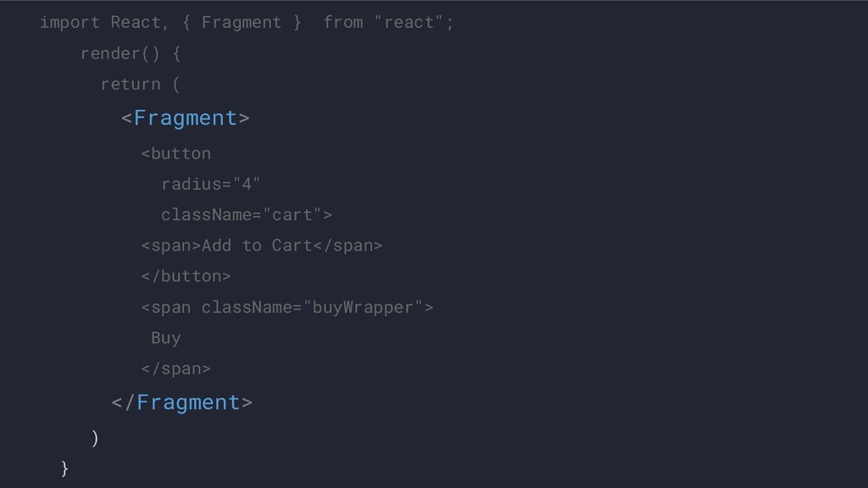Click Fragment inside the import curly braces
868x488 pixels.
242,22
